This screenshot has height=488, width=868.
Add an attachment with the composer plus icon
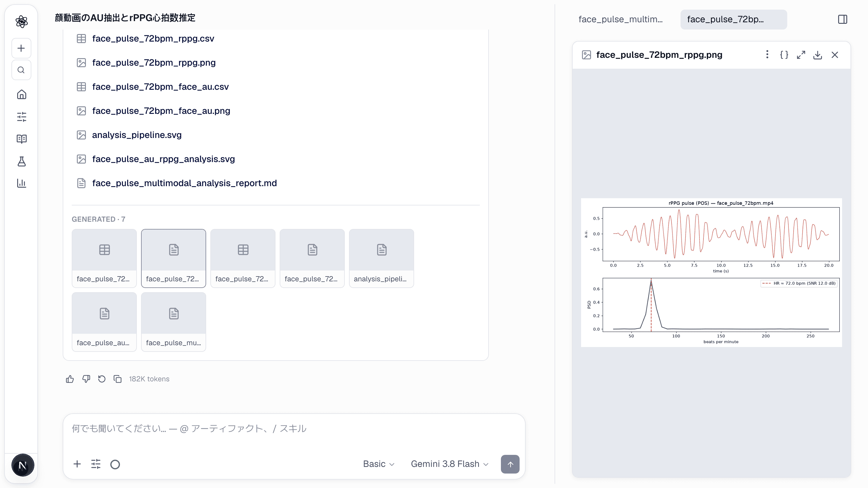click(x=77, y=464)
